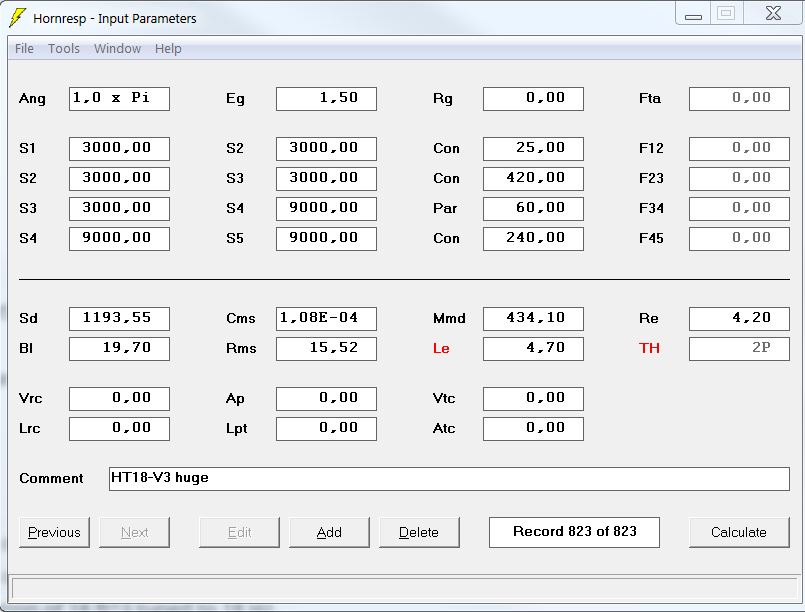This screenshot has height=612, width=805.
Task: Select the Rg input field
Action: tap(533, 99)
